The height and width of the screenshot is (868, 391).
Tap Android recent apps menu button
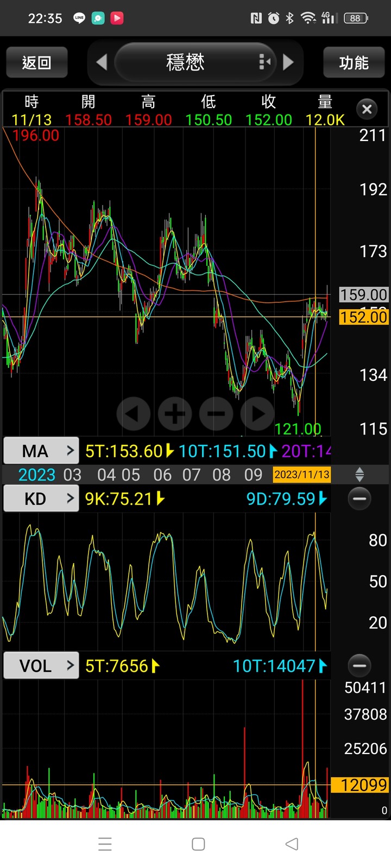tap(105, 844)
